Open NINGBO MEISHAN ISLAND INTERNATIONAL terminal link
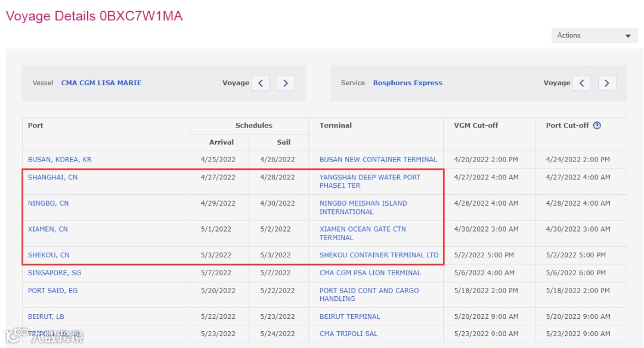 click(363, 207)
